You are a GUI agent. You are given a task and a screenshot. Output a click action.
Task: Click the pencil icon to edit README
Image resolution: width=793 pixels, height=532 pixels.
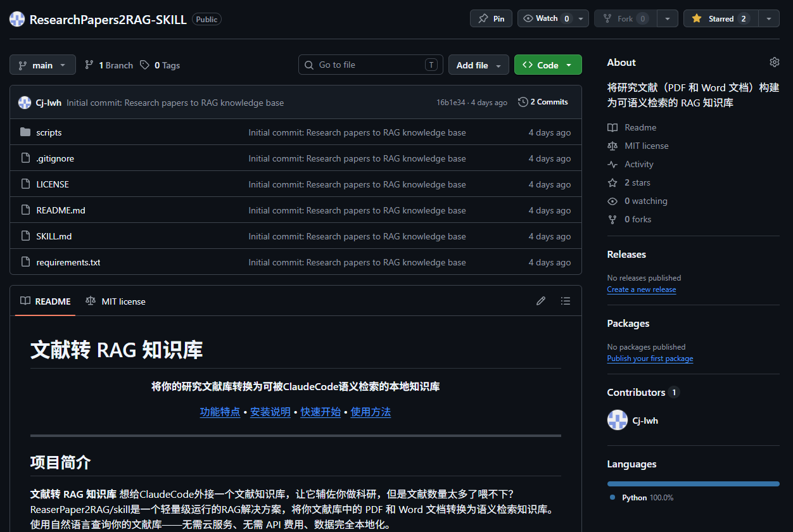click(x=540, y=301)
